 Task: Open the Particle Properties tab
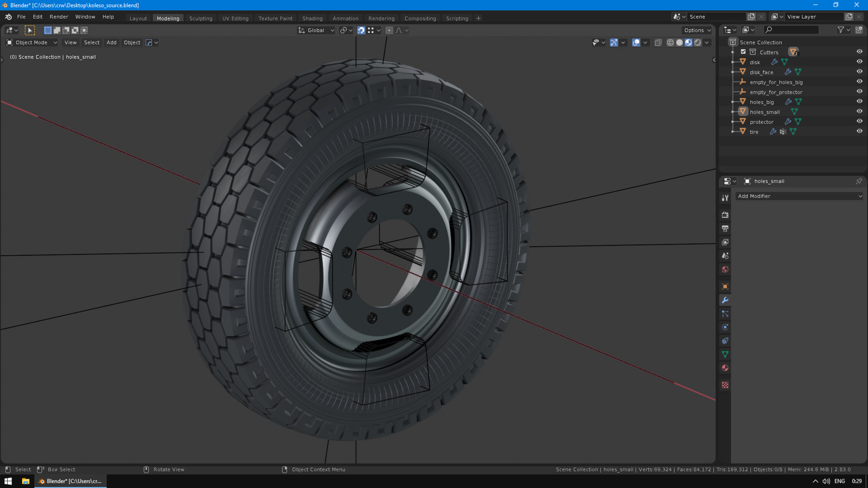pos(725,314)
